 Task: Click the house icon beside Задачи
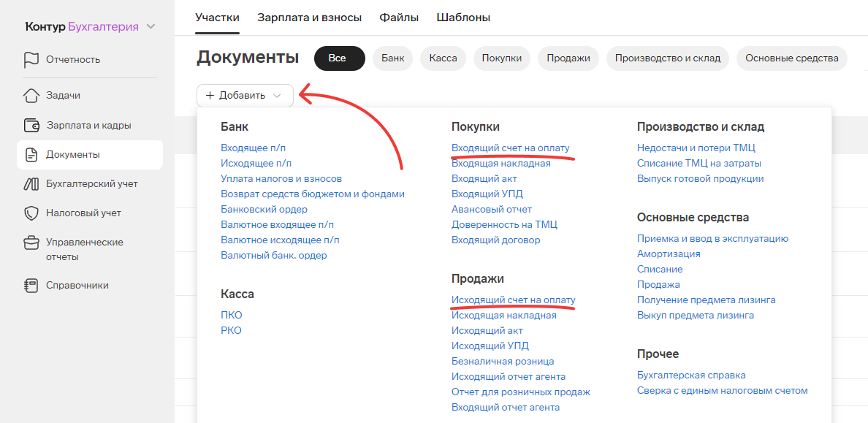pos(31,95)
